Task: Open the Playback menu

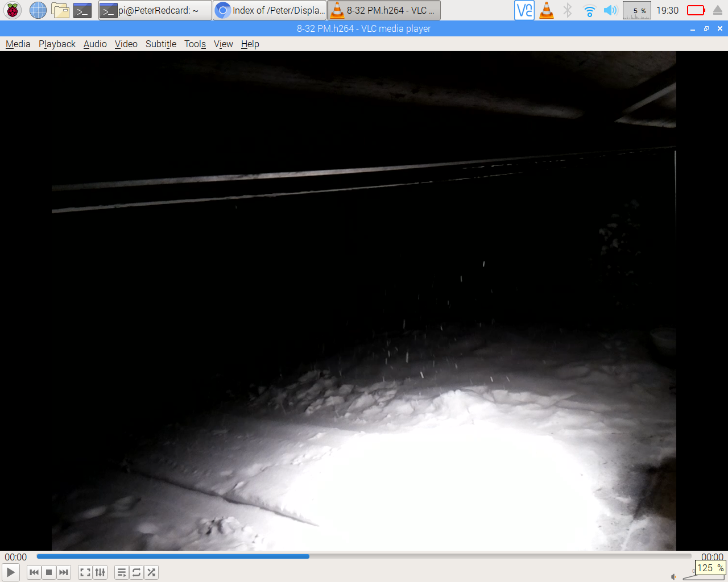Action: (57, 44)
